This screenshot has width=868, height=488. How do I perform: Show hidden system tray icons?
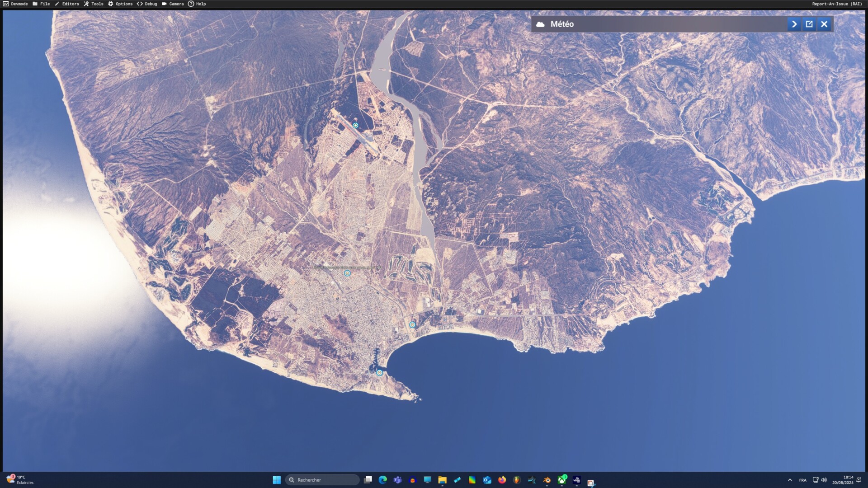coord(790,480)
